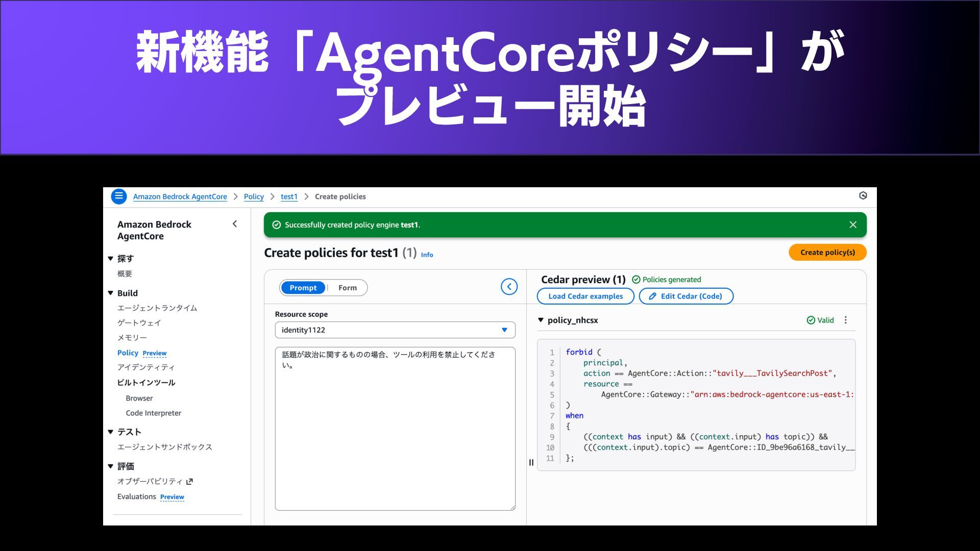Click inside the policy prompt text area
The height and width of the screenshot is (551, 980).
pyautogui.click(x=395, y=434)
